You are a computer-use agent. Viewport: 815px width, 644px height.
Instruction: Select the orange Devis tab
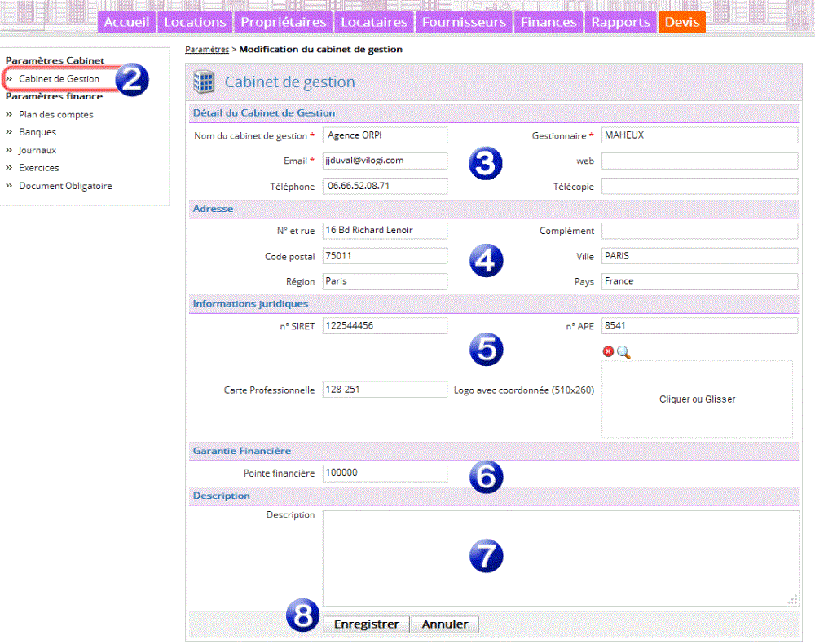click(x=682, y=22)
